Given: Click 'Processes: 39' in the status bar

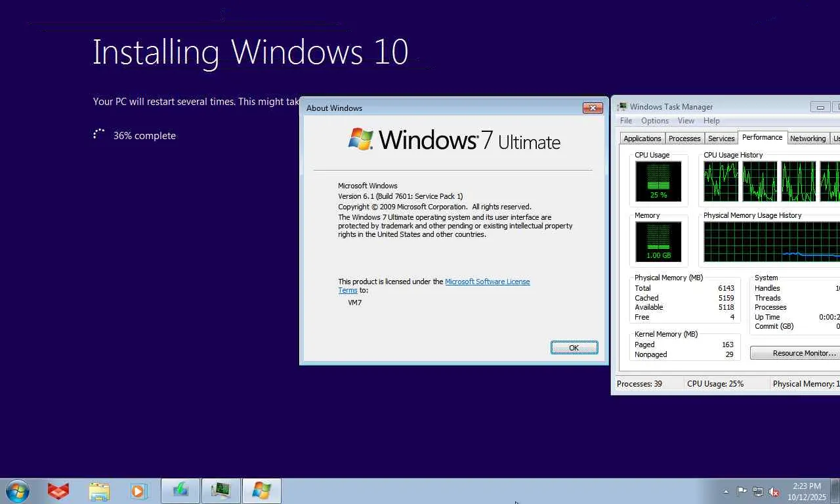Looking at the screenshot, I should tap(639, 384).
